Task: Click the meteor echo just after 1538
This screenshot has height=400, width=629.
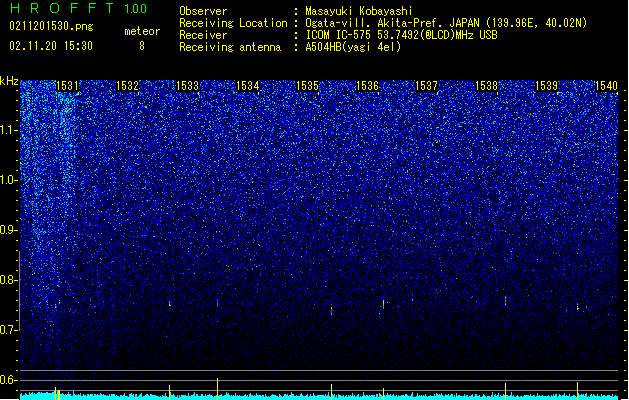Action: click(x=505, y=301)
